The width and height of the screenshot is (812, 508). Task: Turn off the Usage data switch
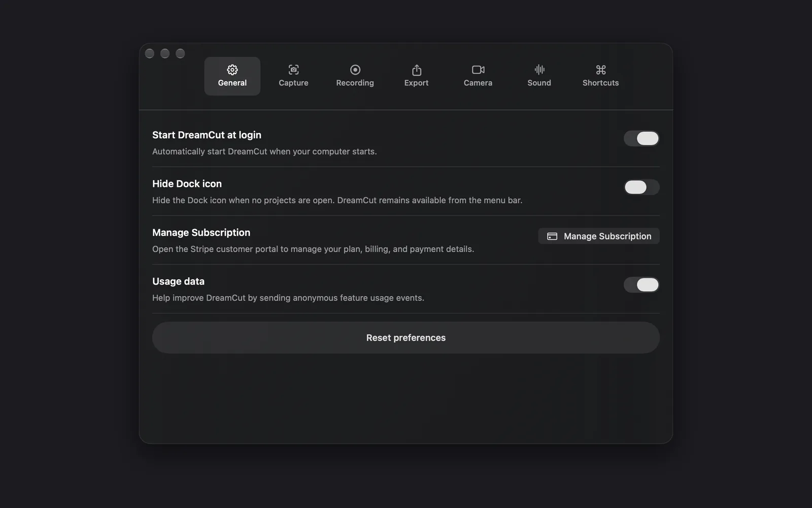641,284
